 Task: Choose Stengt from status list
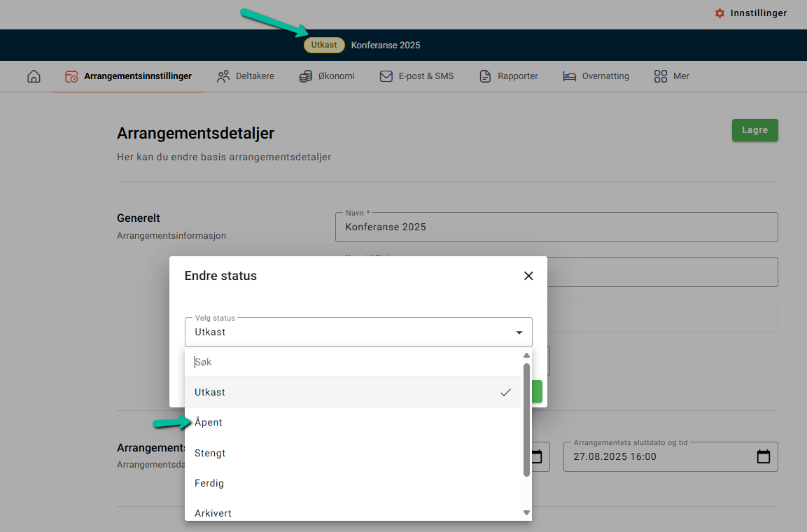[x=210, y=453]
